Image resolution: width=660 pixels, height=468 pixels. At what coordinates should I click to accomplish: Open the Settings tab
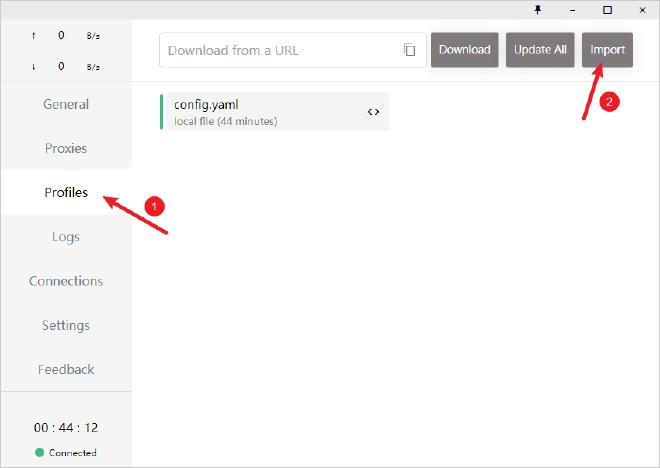pyautogui.click(x=66, y=325)
